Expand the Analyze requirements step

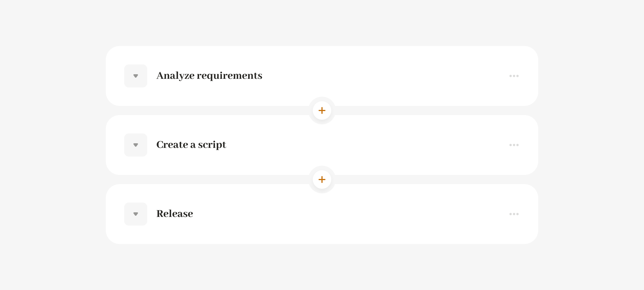(x=136, y=76)
